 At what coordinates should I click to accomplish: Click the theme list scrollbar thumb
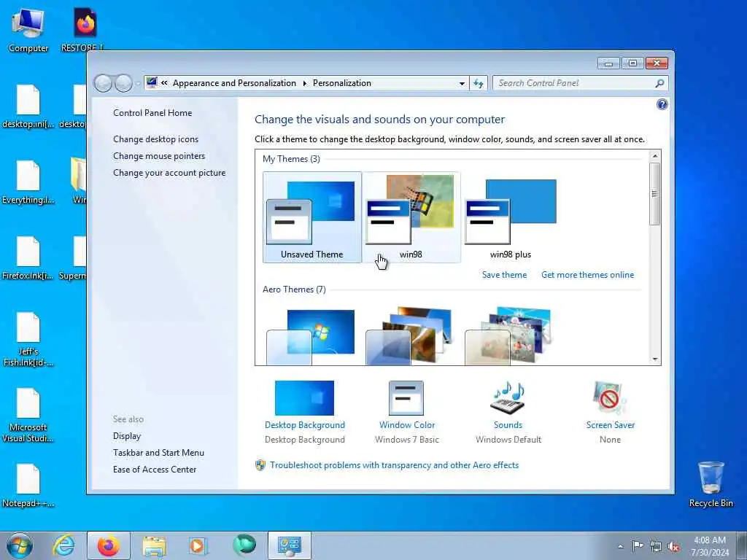click(654, 193)
